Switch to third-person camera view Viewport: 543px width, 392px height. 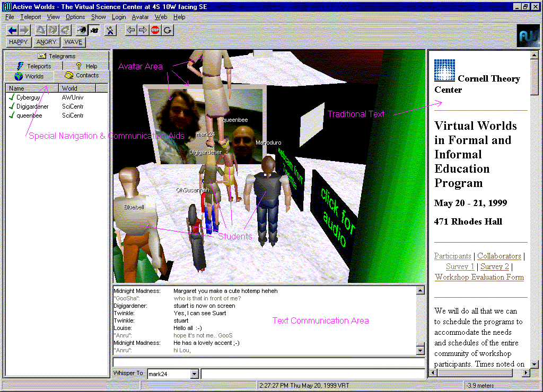coord(94,30)
